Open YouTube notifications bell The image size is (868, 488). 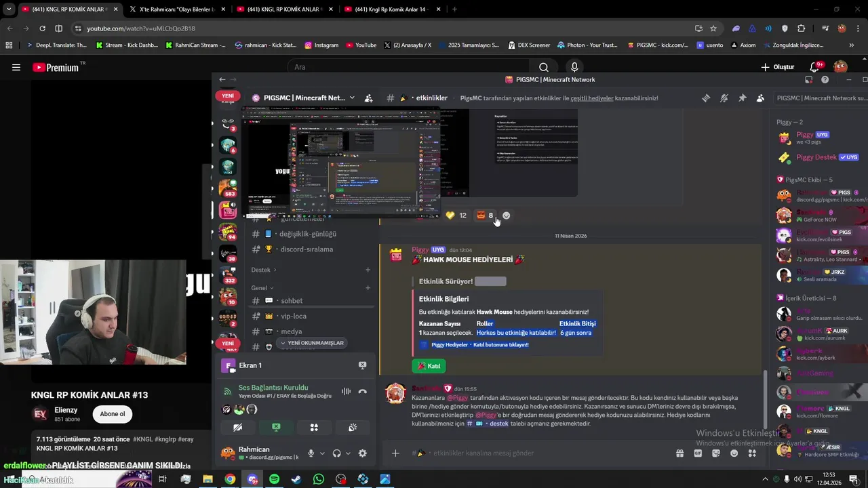815,67
